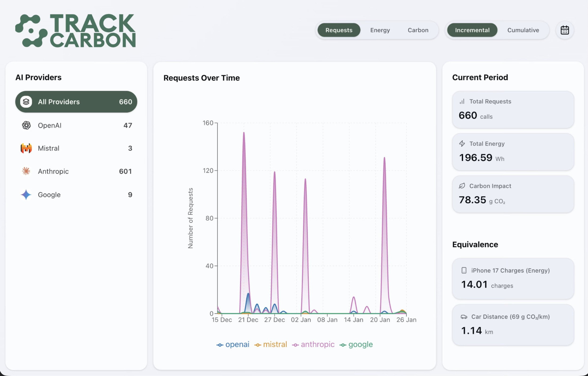Switch to the Energy tab
588x376 pixels.
(380, 30)
